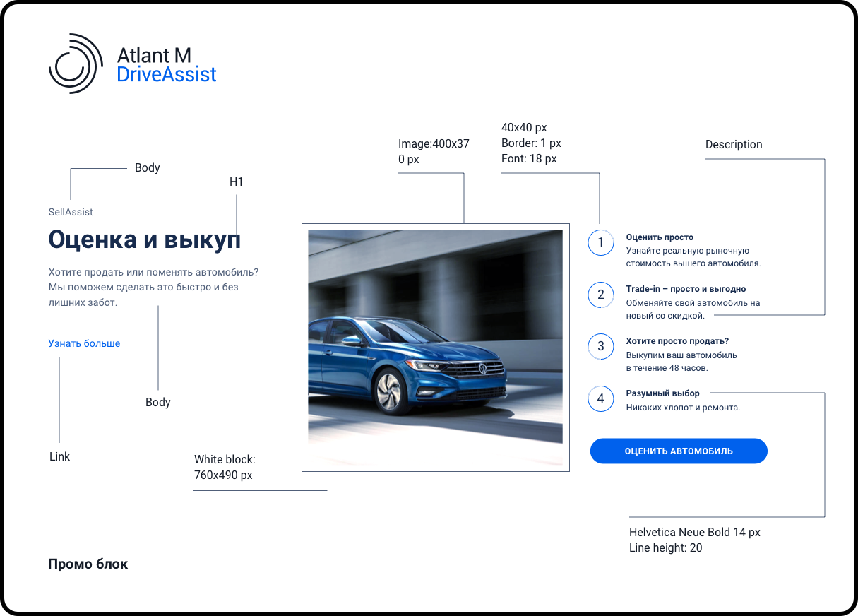Click the Trade-in – просто и выгодно title
The height and width of the screenshot is (616, 858).
click(686, 289)
